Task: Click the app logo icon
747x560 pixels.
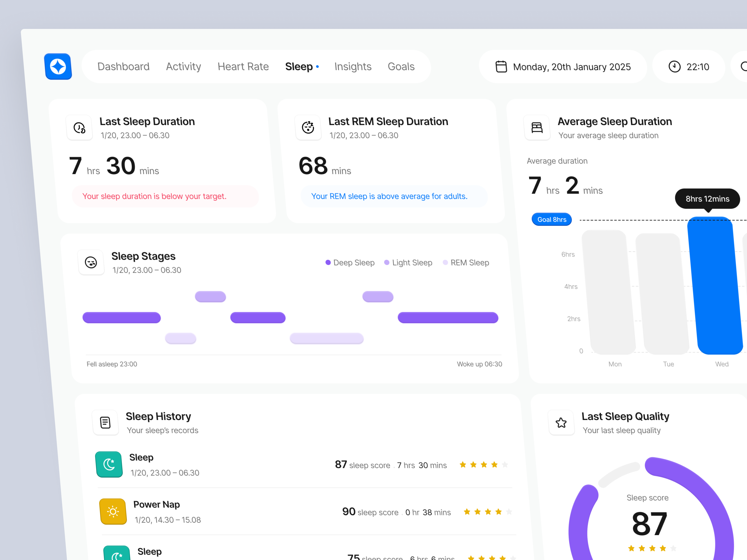Action: (58, 66)
